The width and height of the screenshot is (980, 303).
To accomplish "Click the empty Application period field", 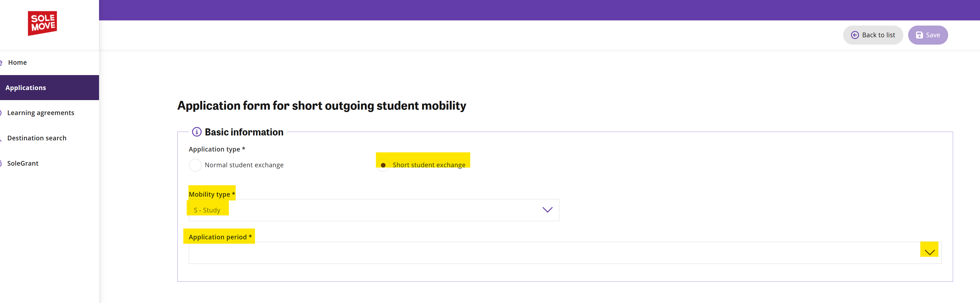I will 565,253.
